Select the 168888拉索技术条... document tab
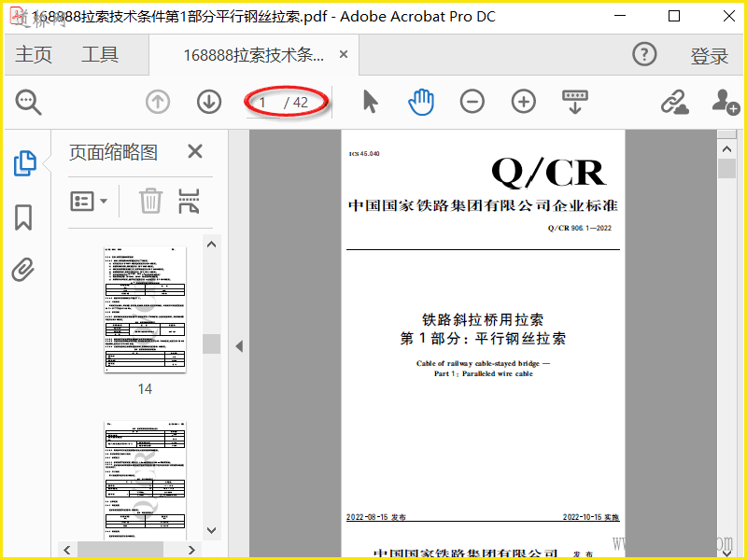Screen dimensions: 747x560 point(253,55)
